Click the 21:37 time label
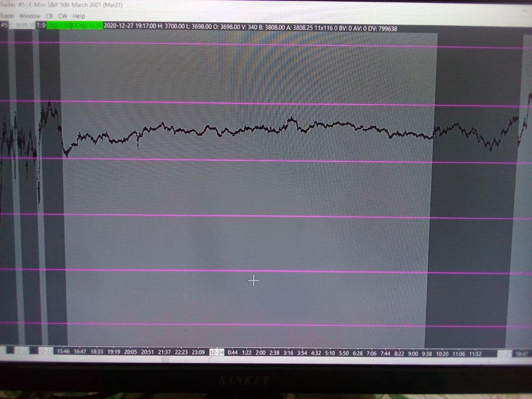This screenshot has width=532, height=399. [164, 352]
